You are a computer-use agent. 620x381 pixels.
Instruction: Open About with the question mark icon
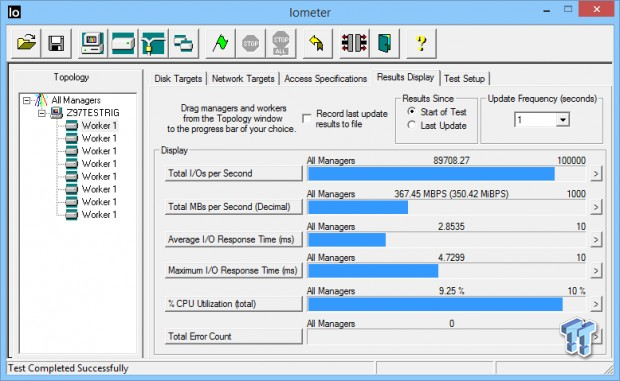click(x=422, y=43)
